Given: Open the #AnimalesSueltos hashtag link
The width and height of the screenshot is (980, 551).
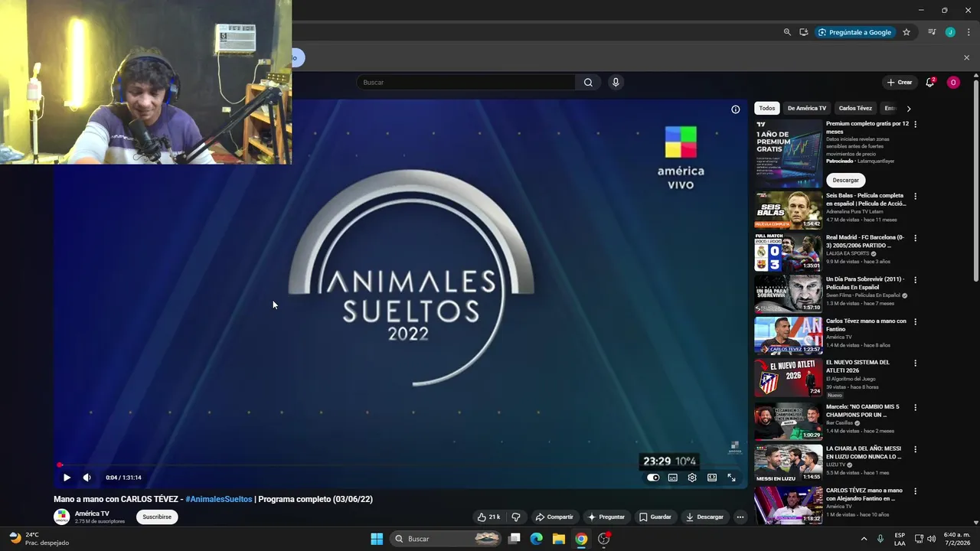Looking at the screenshot, I should click(x=219, y=499).
